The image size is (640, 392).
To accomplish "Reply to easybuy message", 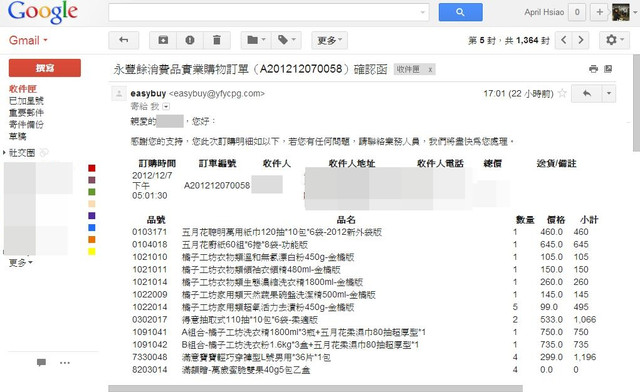I will pos(587,94).
